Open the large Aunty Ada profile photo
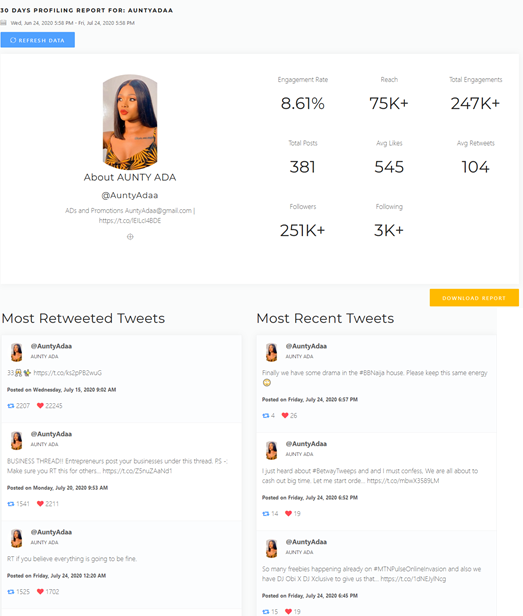The height and width of the screenshot is (616, 523). 130,122
